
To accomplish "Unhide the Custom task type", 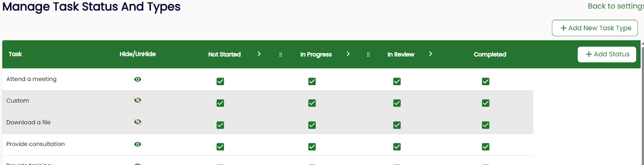I will [x=138, y=100].
